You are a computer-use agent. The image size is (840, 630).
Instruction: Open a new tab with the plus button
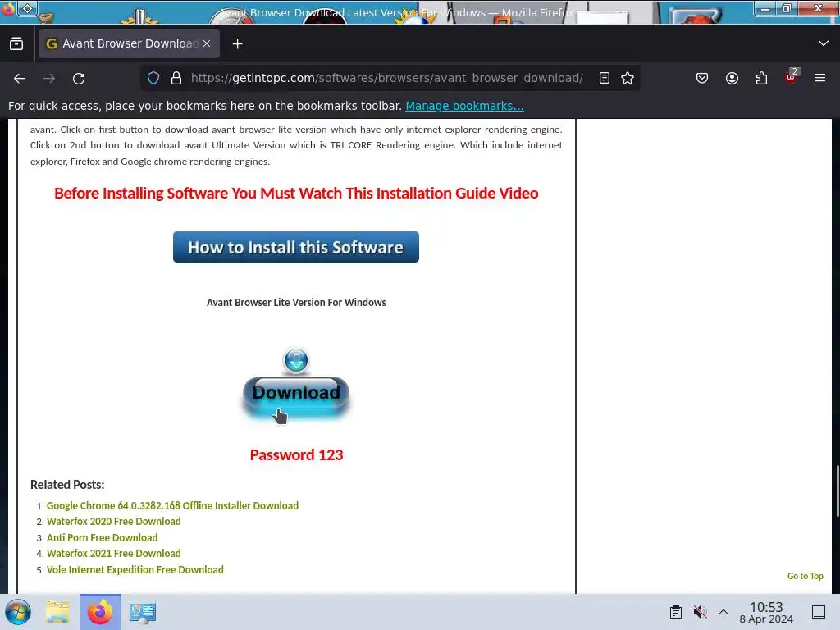click(237, 44)
